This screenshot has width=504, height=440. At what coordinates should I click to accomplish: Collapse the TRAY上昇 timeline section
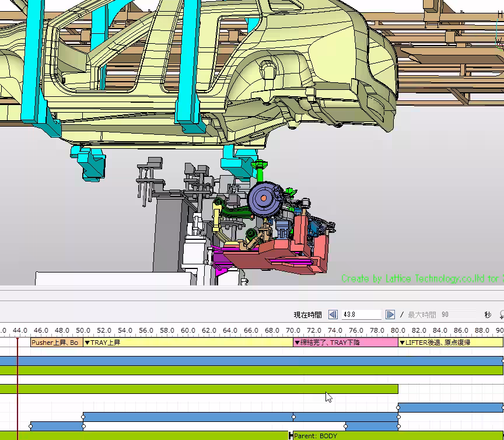pyautogui.click(x=87, y=343)
